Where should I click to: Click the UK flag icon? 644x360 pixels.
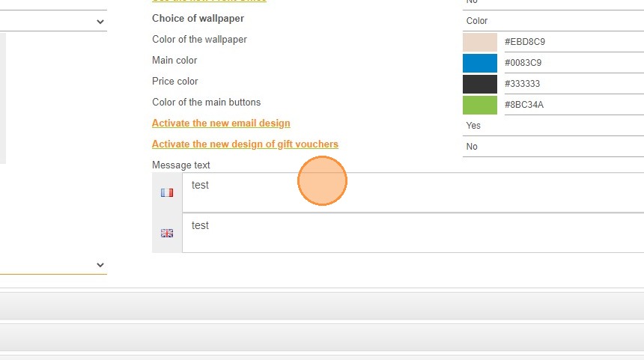coord(167,234)
